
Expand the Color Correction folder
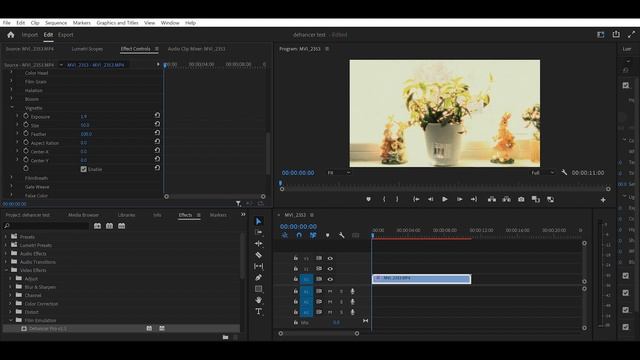(x=11, y=304)
